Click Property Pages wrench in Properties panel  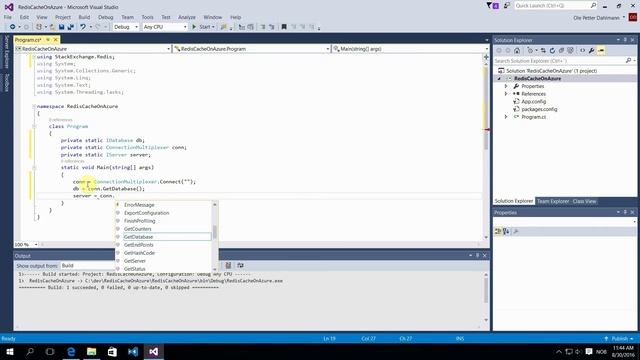[516, 231]
